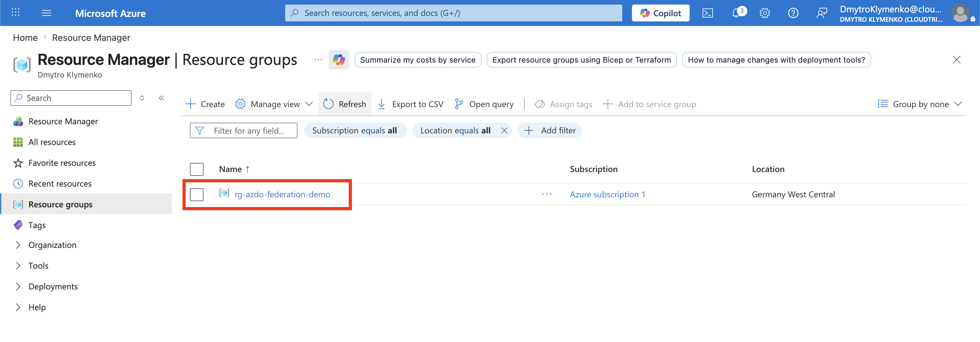Select Tags in sidebar
This screenshot has width=980, height=342.
coord(37,225)
